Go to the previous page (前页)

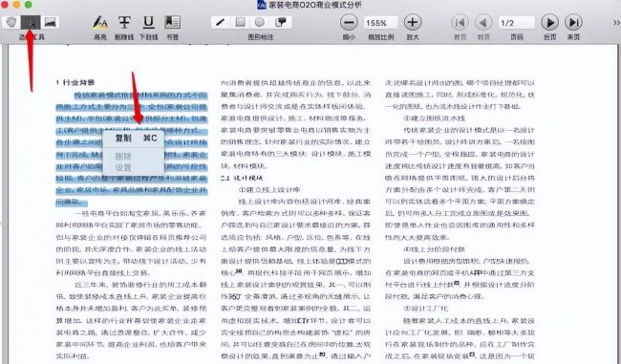[x=483, y=23]
